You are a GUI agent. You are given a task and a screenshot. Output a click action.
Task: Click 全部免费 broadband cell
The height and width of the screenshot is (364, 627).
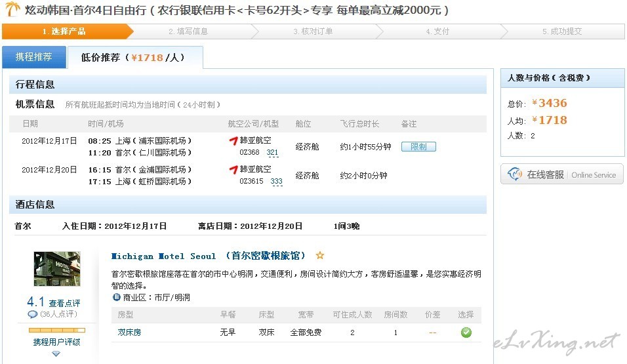tap(306, 333)
